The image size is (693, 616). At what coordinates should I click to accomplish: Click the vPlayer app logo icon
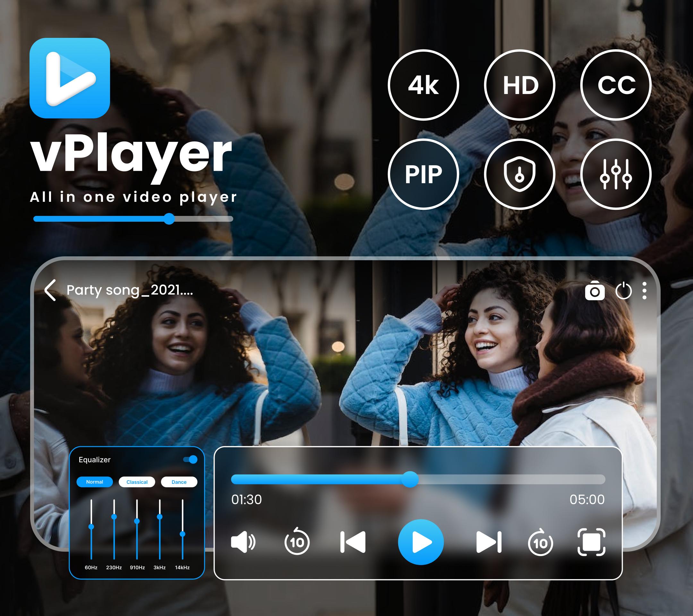pos(70,78)
